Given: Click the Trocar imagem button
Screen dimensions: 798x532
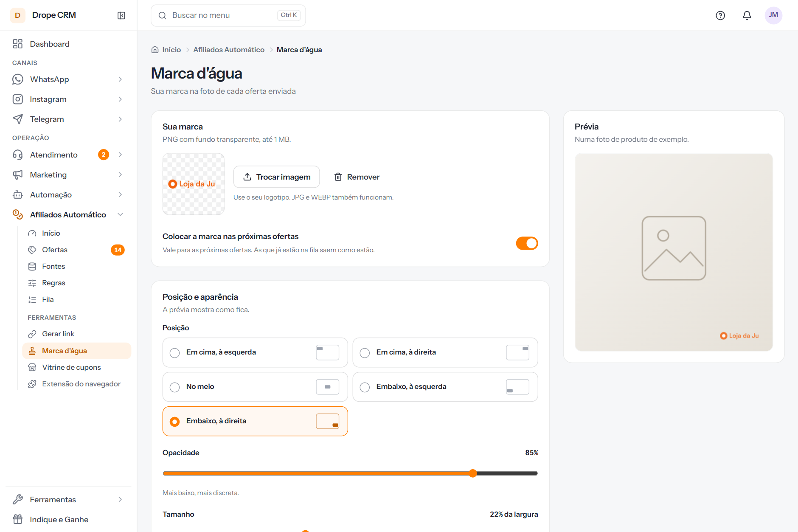Looking at the screenshot, I should point(276,177).
